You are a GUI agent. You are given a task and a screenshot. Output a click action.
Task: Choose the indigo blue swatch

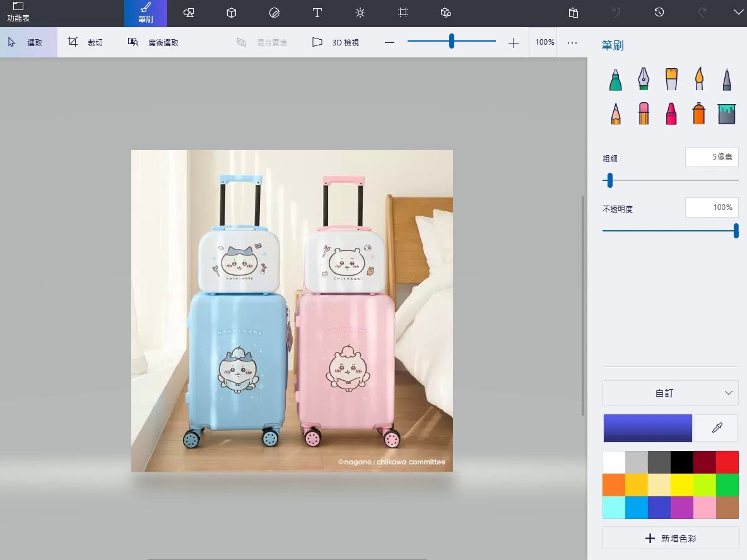click(x=659, y=508)
